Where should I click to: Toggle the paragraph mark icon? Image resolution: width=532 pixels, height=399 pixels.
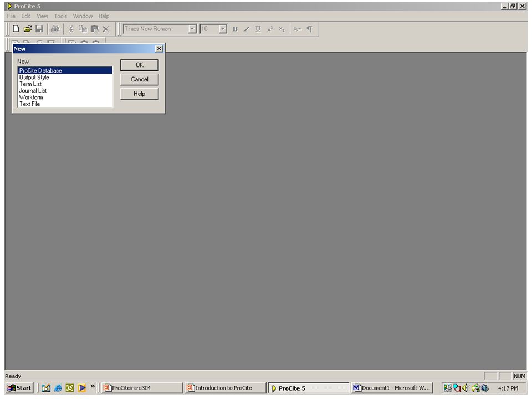click(x=309, y=29)
